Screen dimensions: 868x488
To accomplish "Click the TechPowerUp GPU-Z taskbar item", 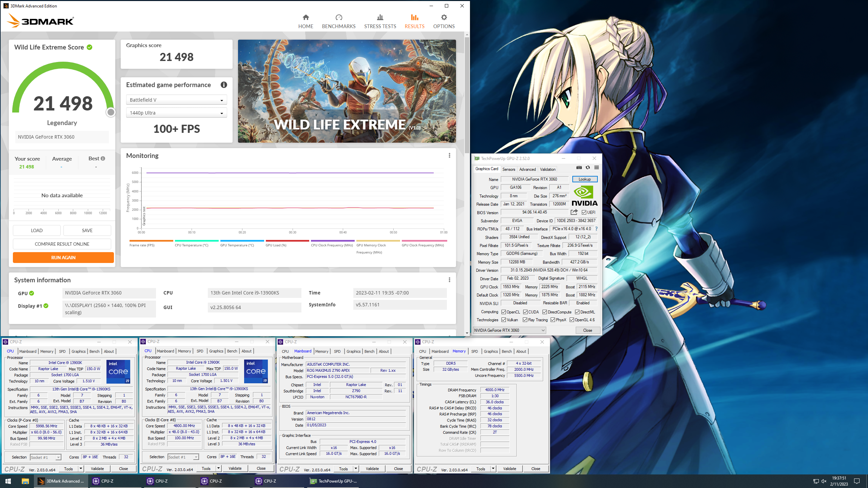I will coord(334,481).
